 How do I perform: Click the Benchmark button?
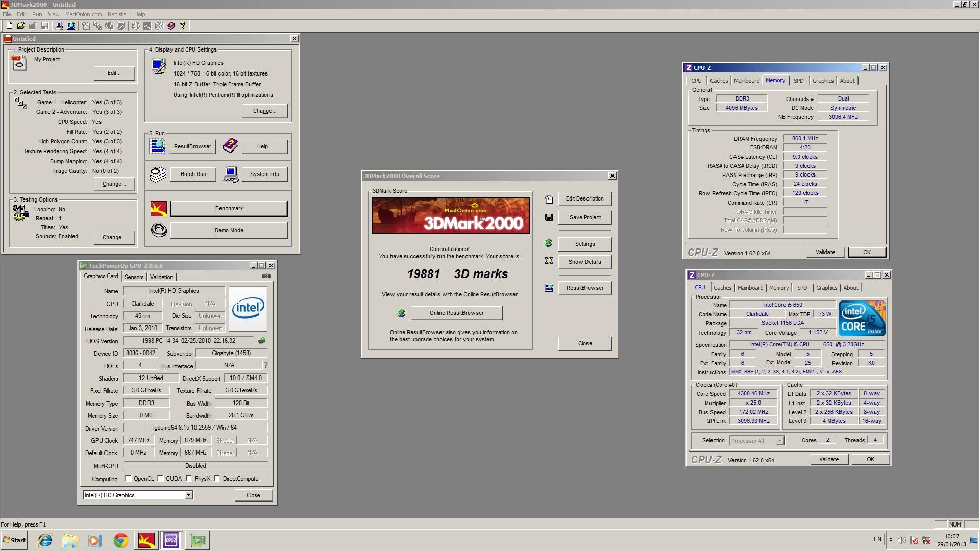pyautogui.click(x=229, y=209)
